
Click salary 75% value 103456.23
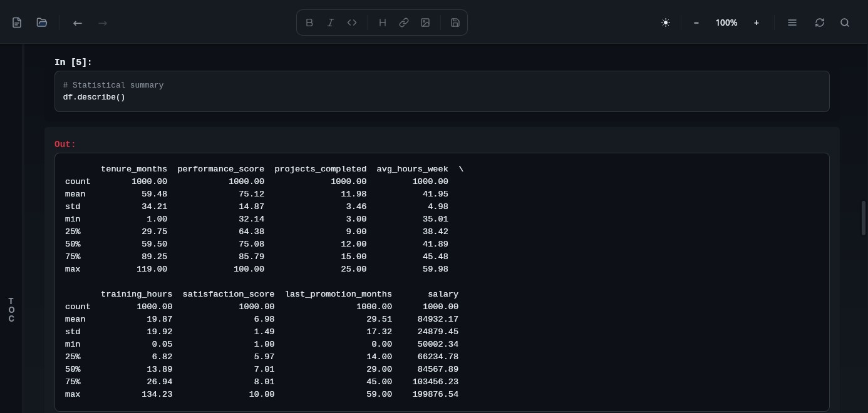point(436,382)
